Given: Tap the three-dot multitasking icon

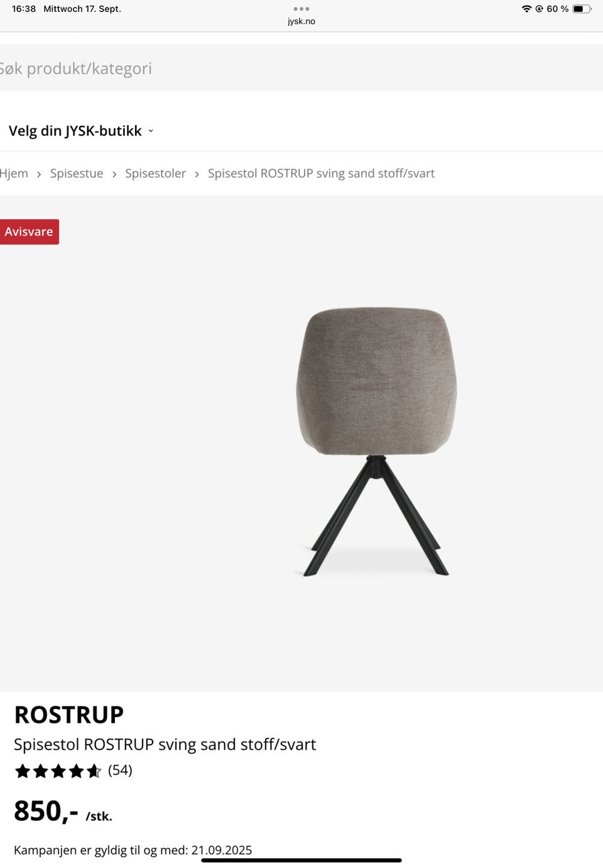Looking at the screenshot, I should [301, 9].
